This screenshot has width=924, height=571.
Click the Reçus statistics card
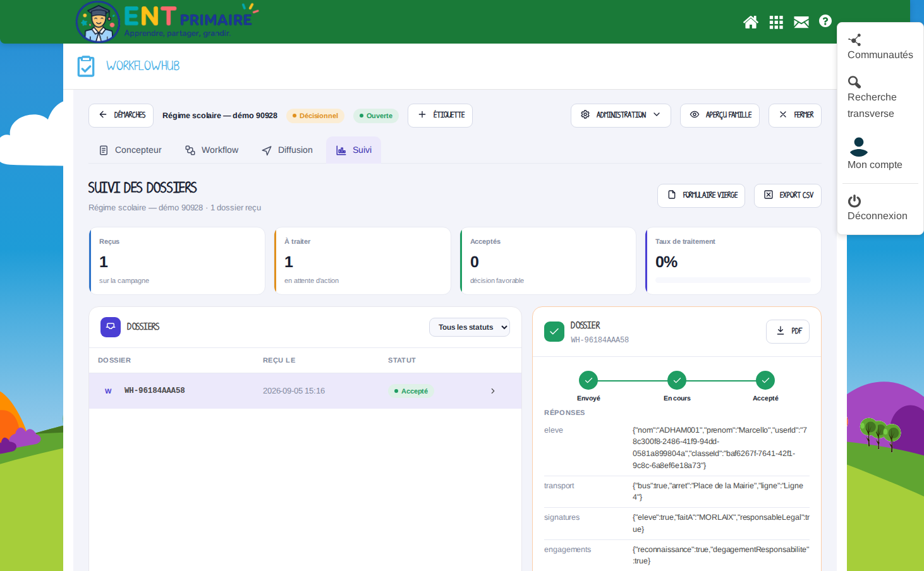click(x=177, y=261)
